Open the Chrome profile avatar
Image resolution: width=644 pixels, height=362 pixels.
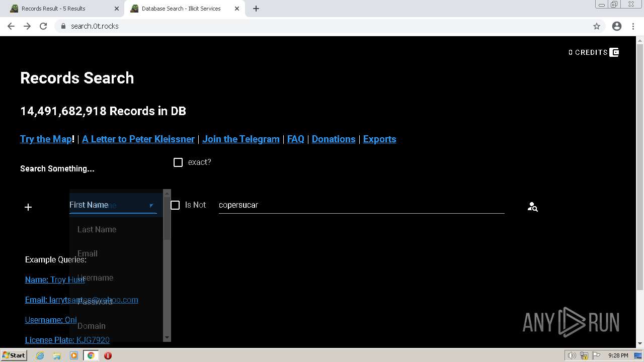click(617, 26)
